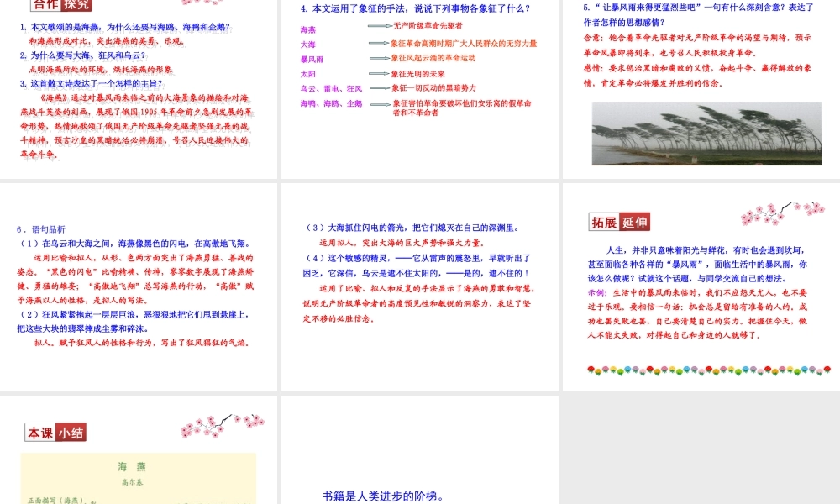Image resolution: width=840 pixels, height=504 pixels.
Task: Click the analysis line 拟人。赋予狂风人的性格和行为
Action: click(x=143, y=342)
